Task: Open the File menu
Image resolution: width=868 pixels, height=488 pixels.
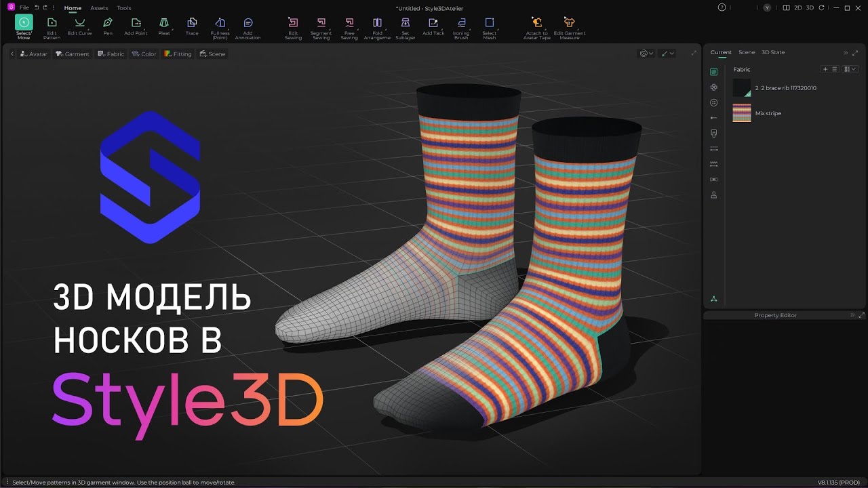Action: [24, 7]
